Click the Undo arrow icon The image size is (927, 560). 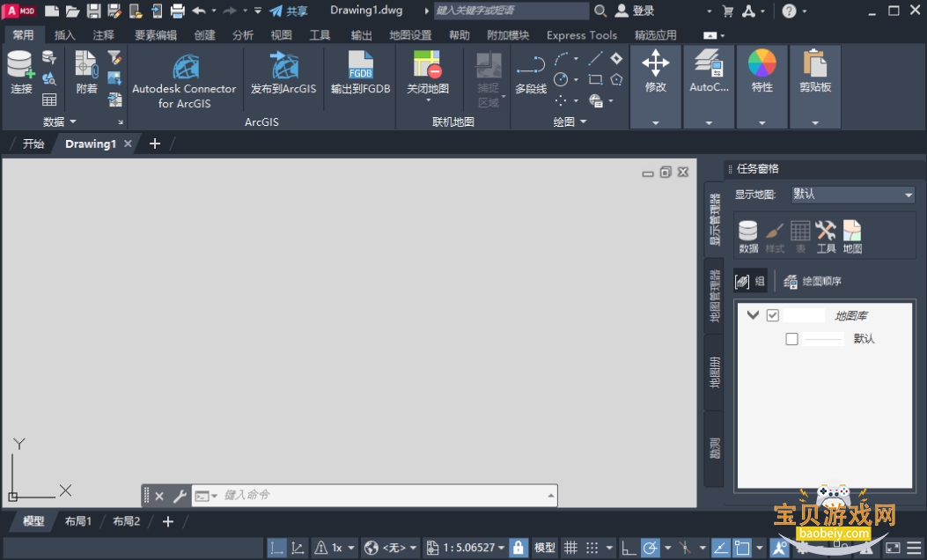[199, 11]
